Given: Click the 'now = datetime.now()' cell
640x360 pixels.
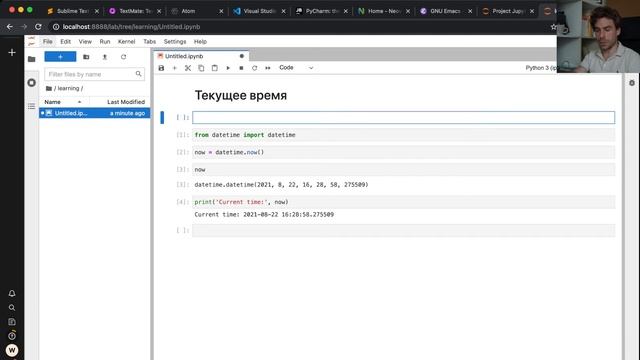Looking at the screenshot, I should pos(403,152).
